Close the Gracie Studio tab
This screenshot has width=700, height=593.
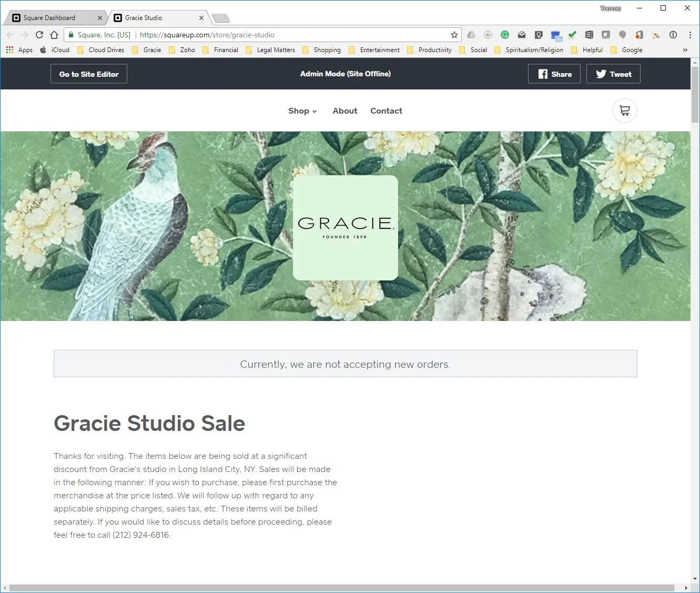tap(201, 18)
